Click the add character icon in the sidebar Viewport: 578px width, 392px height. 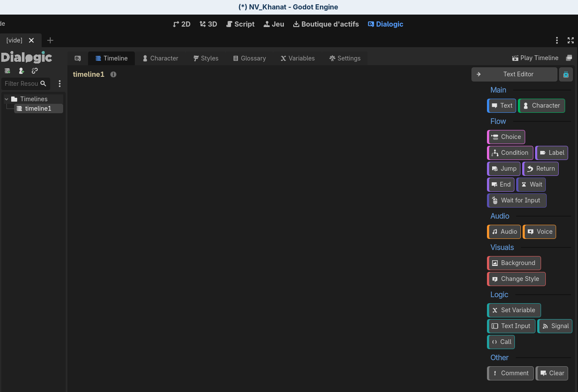click(x=21, y=71)
